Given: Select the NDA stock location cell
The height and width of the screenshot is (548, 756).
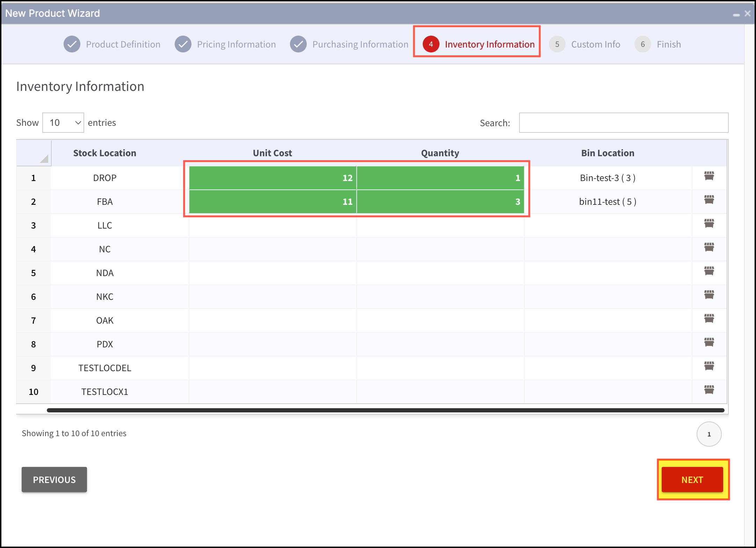Looking at the screenshot, I should [x=120, y=273].
